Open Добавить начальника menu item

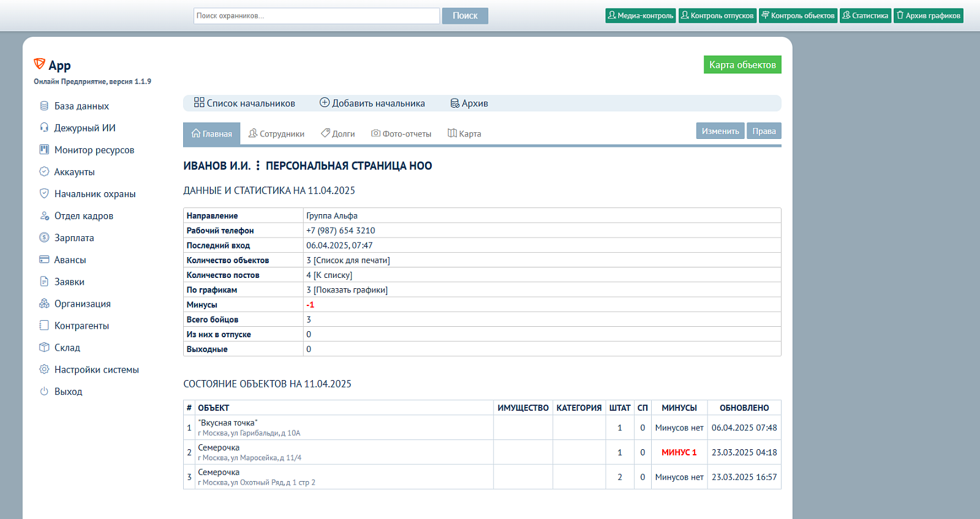pos(372,103)
